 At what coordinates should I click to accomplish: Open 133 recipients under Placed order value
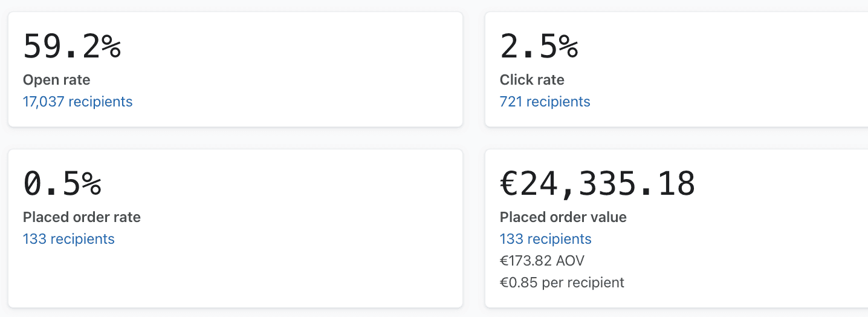(545, 239)
